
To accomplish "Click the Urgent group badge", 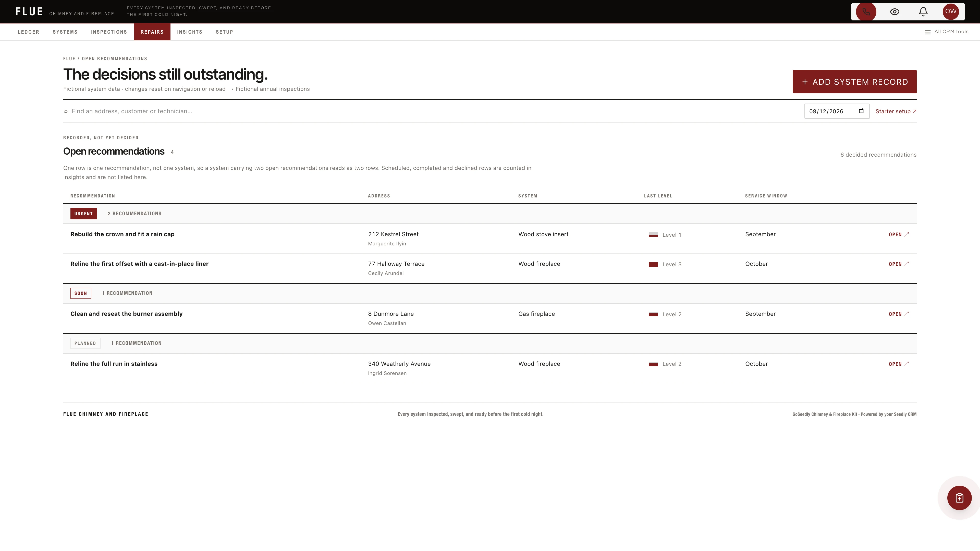I will pyautogui.click(x=84, y=214).
